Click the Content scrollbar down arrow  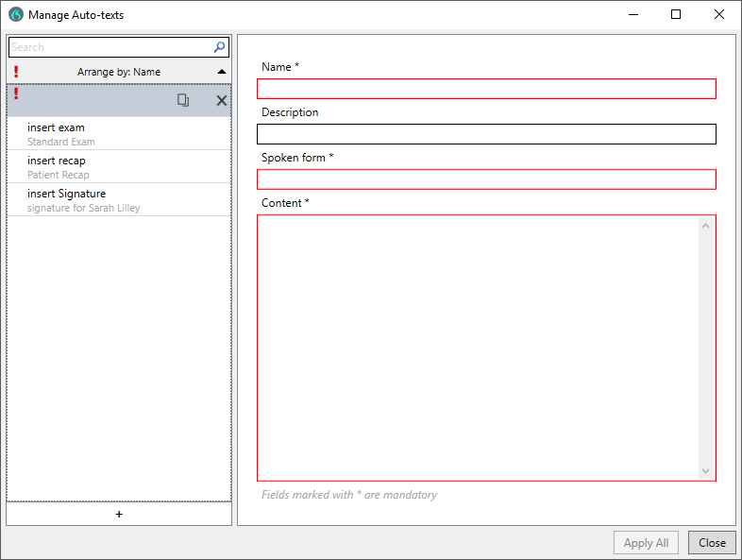(x=705, y=471)
